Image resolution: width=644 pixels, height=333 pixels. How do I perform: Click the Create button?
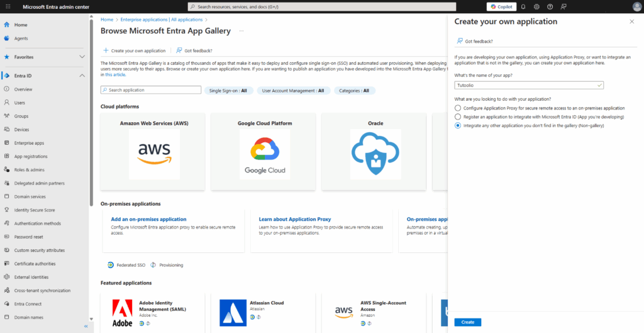click(467, 322)
